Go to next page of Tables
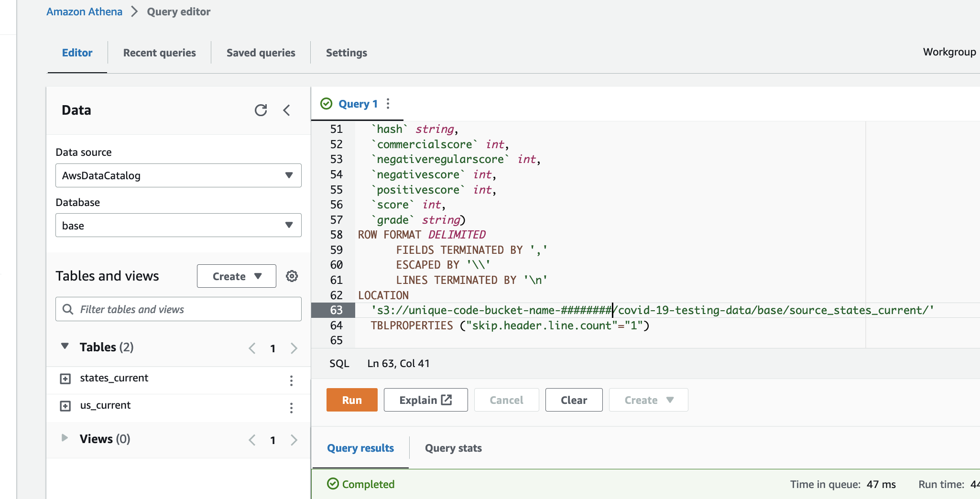Image resolution: width=980 pixels, height=499 pixels. click(x=294, y=348)
